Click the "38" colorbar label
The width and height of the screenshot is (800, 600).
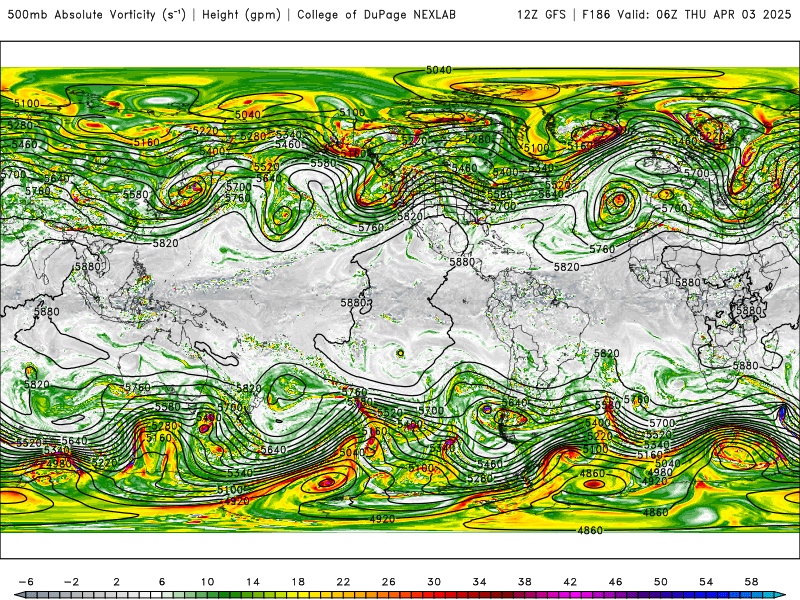pos(524,582)
